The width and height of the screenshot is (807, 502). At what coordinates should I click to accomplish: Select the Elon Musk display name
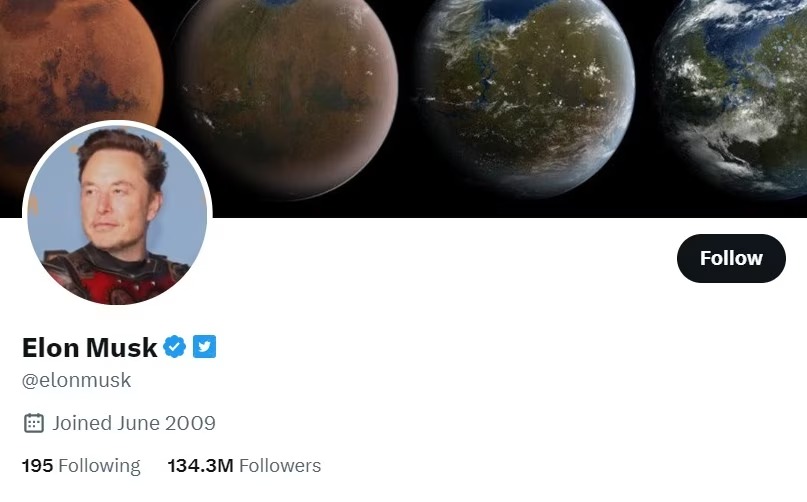click(90, 348)
